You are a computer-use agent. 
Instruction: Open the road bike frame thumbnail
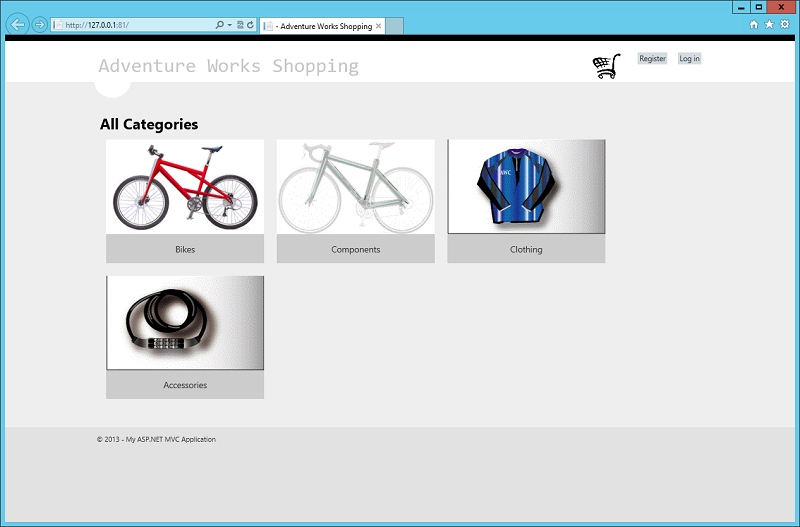click(356, 187)
